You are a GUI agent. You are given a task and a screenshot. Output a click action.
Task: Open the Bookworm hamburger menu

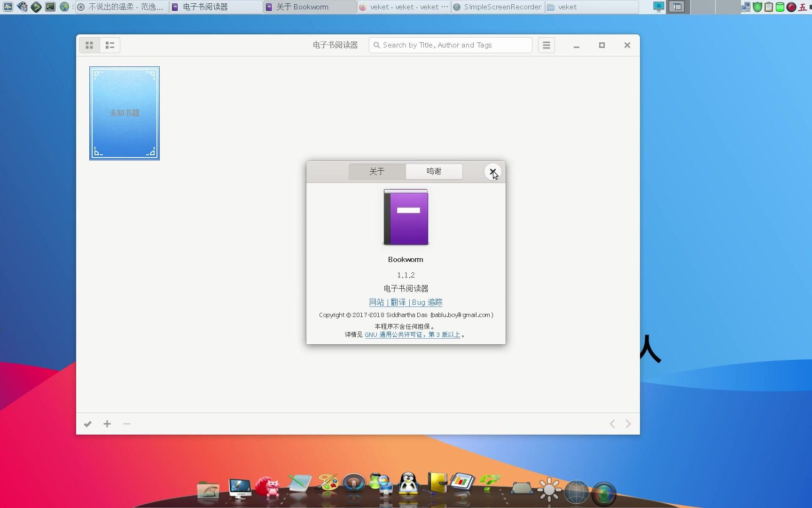point(546,45)
